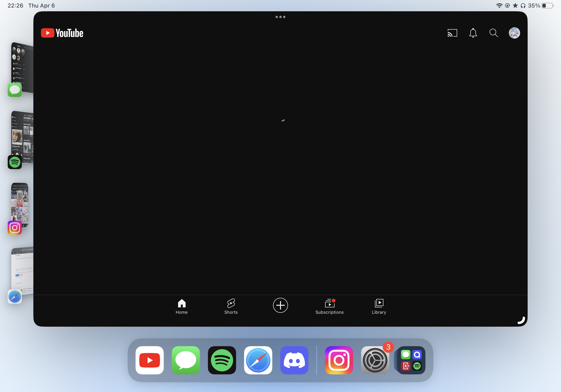
Task: Switch to the Shorts tab
Action: point(231,306)
